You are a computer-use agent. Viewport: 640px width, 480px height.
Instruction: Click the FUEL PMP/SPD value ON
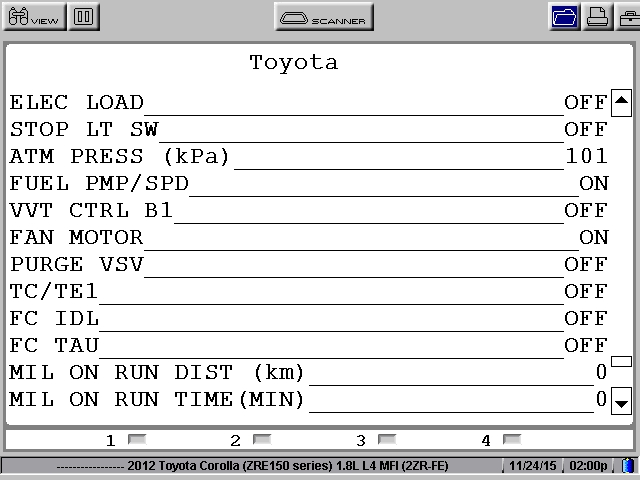(594, 183)
